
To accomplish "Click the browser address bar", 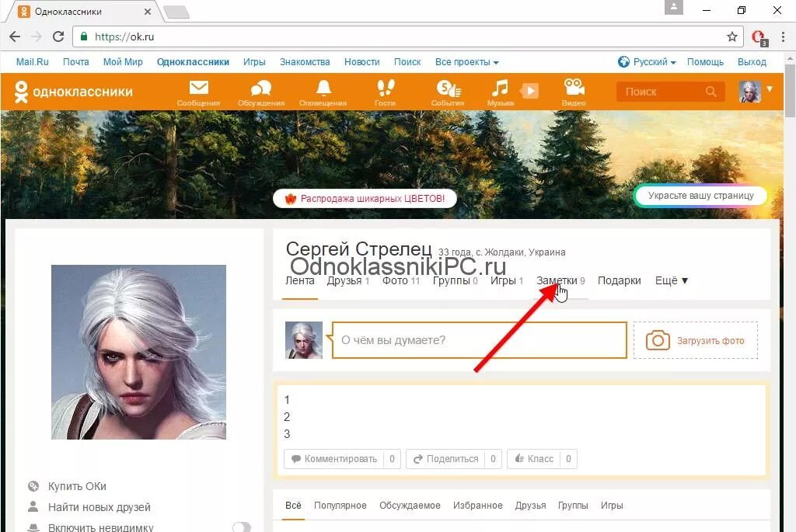I will pos(406,37).
